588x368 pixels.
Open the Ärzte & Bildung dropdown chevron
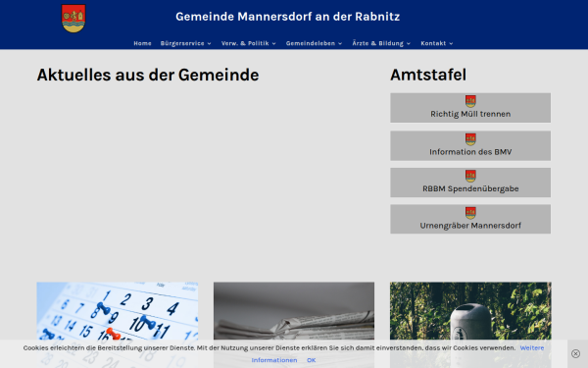point(409,43)
